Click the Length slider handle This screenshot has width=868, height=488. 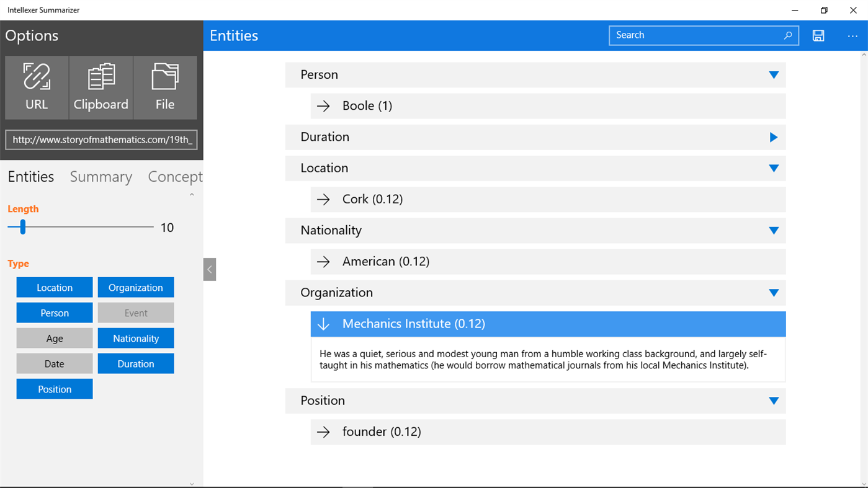(23, 227)
